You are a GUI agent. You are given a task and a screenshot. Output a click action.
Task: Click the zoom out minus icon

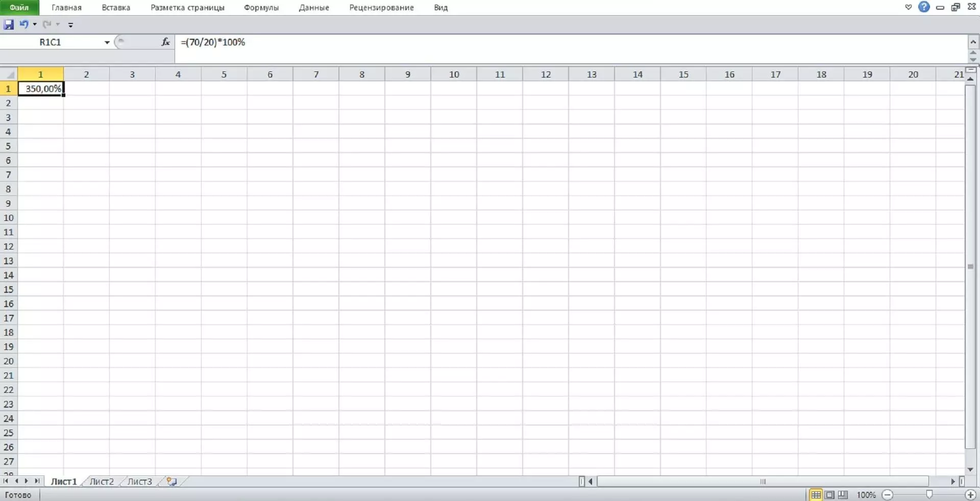point(888,495)
